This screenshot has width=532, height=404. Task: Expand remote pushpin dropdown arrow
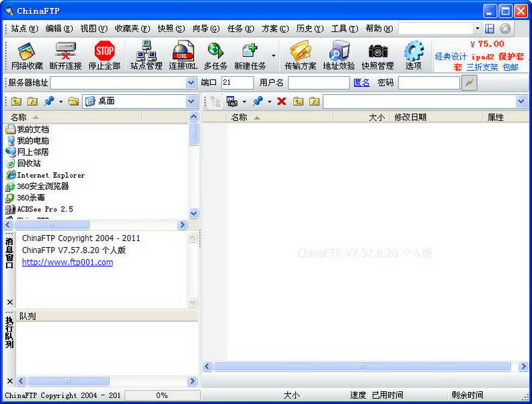point(270,101)
